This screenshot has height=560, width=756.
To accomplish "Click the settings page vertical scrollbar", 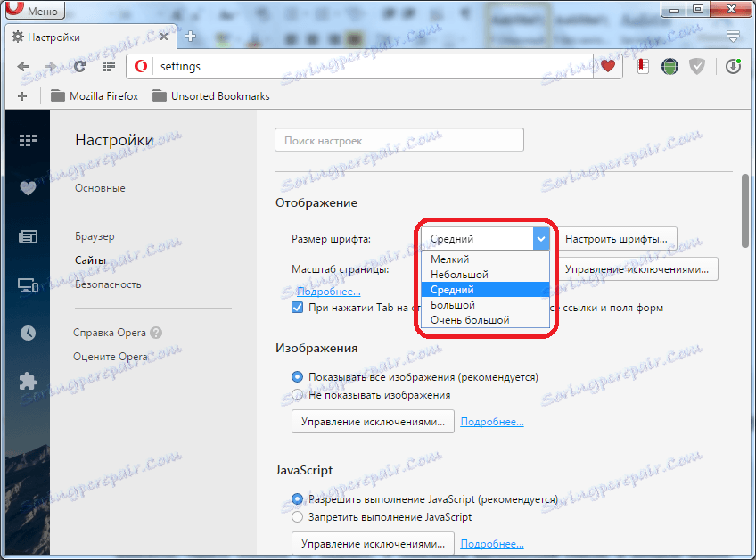I will [745, 210].
